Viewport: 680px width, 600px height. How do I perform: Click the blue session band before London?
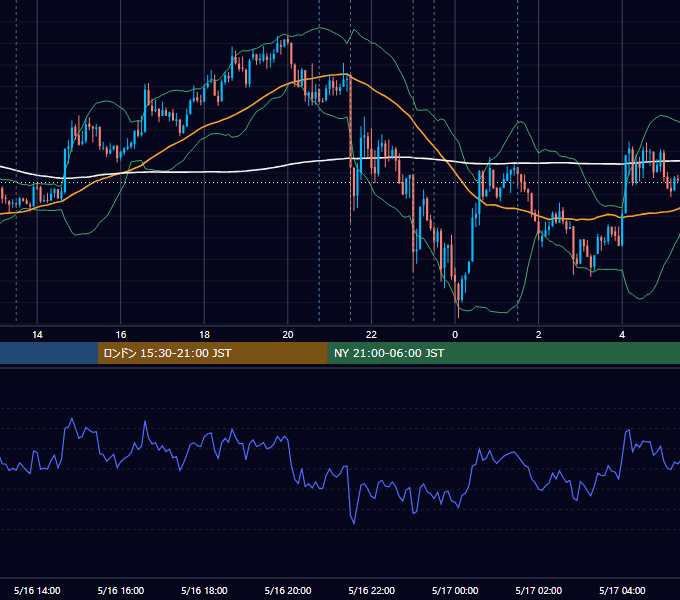click(49, 353)
